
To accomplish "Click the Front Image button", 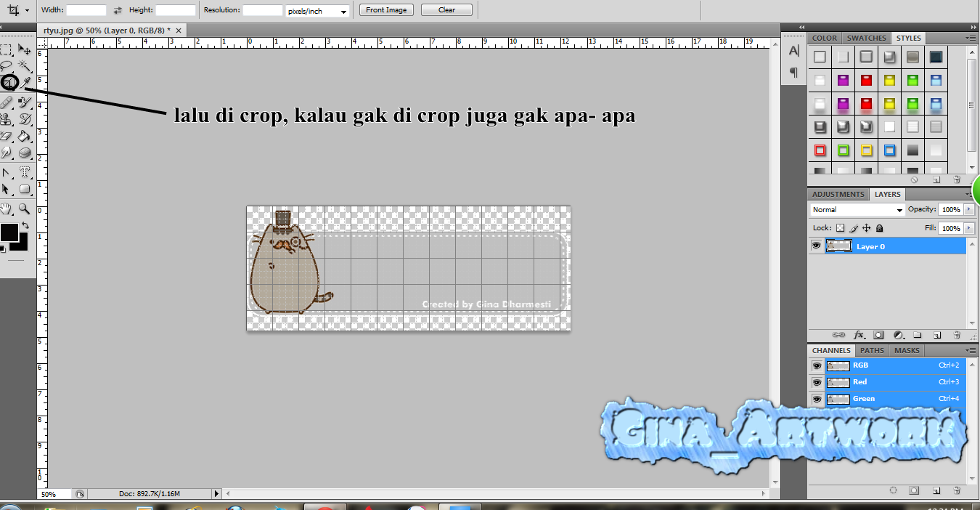I will (385, 10).
